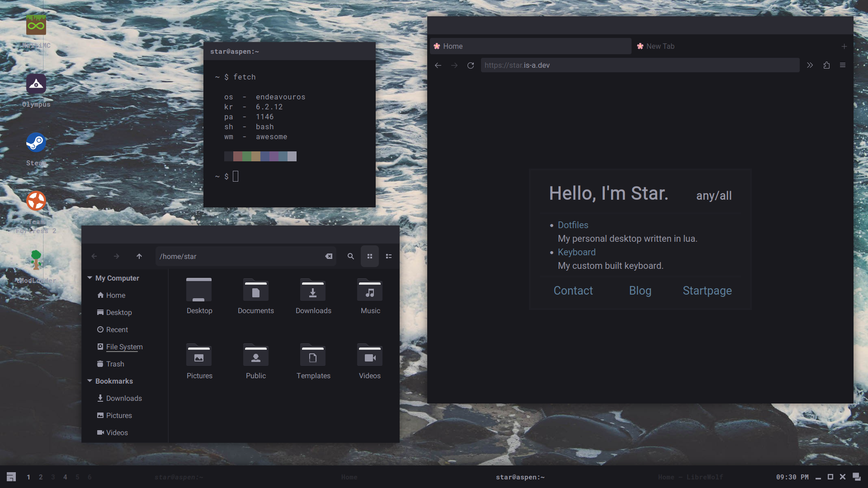This screenshot has width=868, height=488.
Task: Click the File System item in sidebar
Action: point(124,347)
